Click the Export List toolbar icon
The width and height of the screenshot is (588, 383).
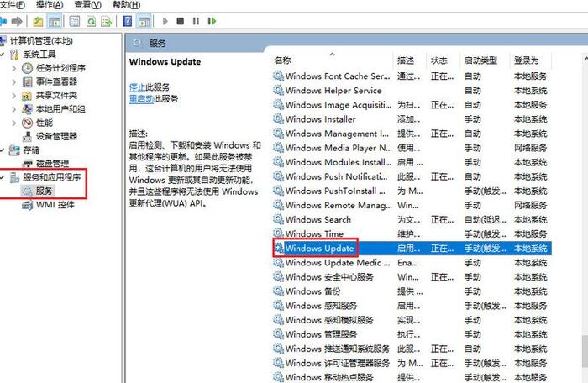[107, 21]
